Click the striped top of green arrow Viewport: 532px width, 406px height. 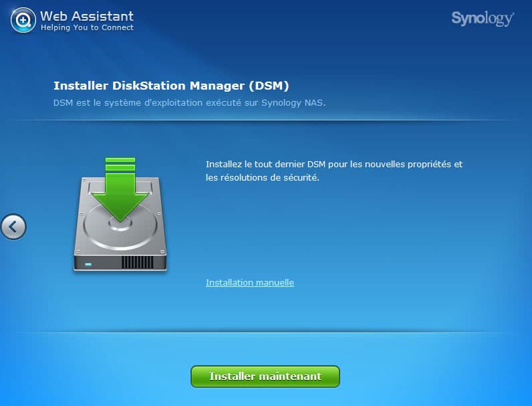click(x=120, y=165)
